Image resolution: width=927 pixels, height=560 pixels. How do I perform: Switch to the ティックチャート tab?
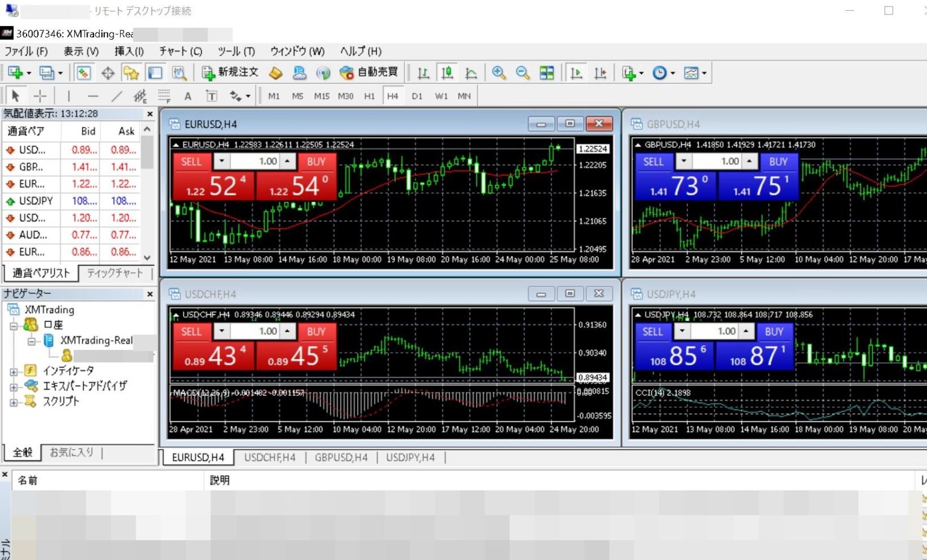tap(115, 273)
